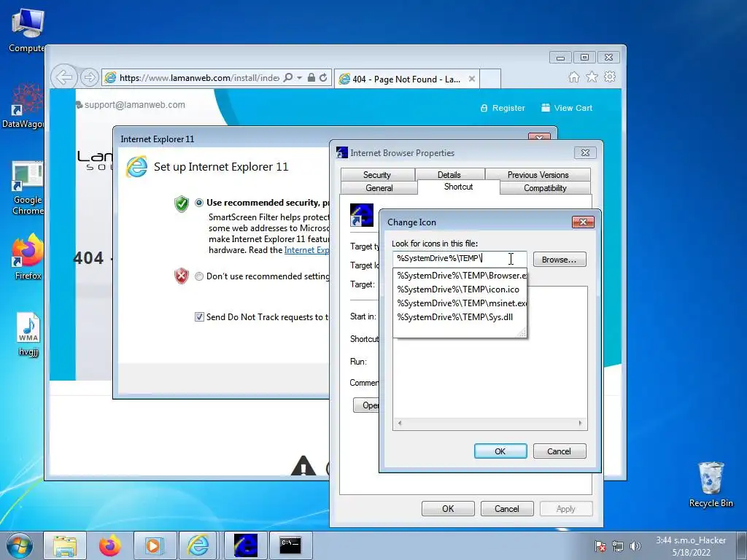747x560 pixels.
Task: Open the DataWagon desktop shortcut
Action: (24, 106)
